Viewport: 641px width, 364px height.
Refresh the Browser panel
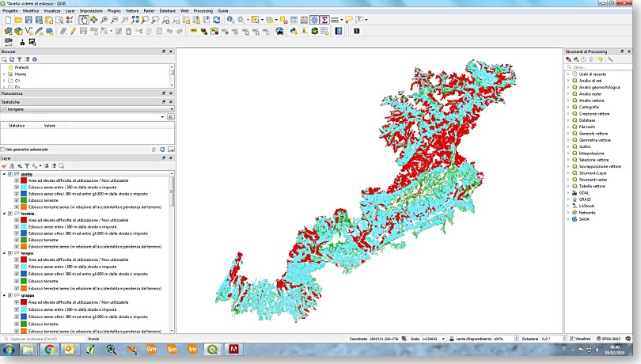click(x=10, y=59)
